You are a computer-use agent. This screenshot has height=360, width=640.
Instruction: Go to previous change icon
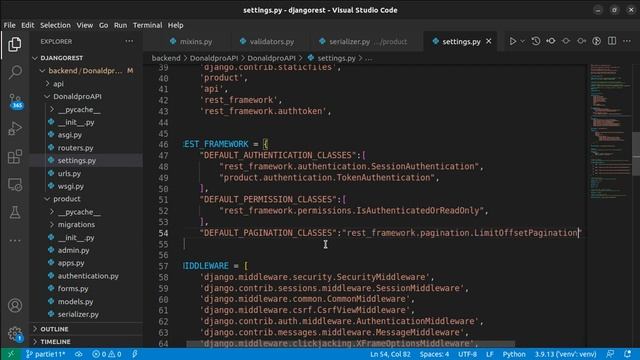pyautogui.click(x=551, y=41)
